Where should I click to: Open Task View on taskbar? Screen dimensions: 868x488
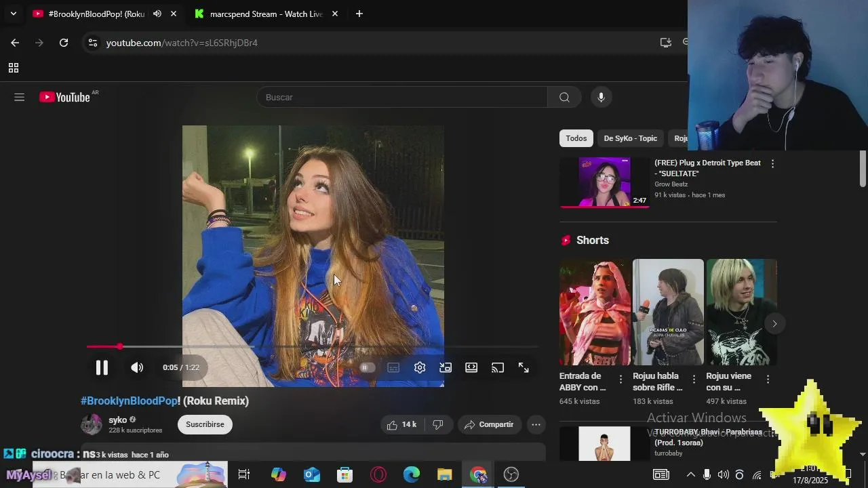(x=244, y=474)
